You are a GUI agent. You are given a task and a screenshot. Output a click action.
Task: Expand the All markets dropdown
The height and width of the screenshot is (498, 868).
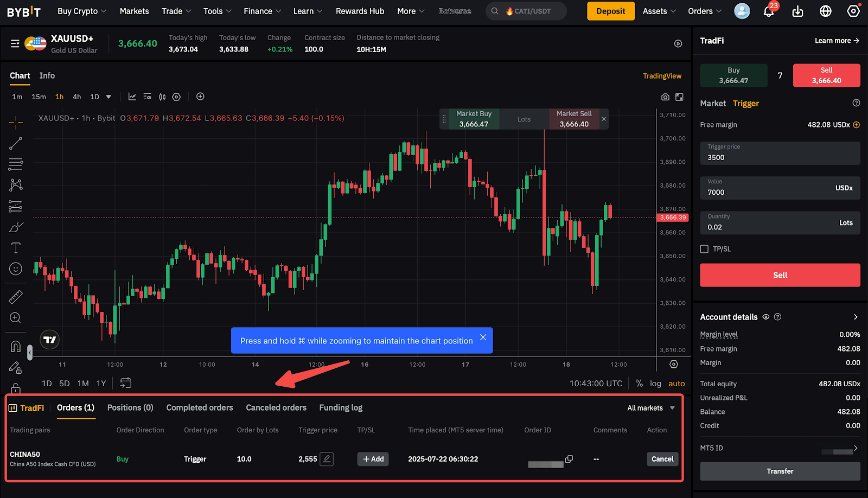click(651, 408)
